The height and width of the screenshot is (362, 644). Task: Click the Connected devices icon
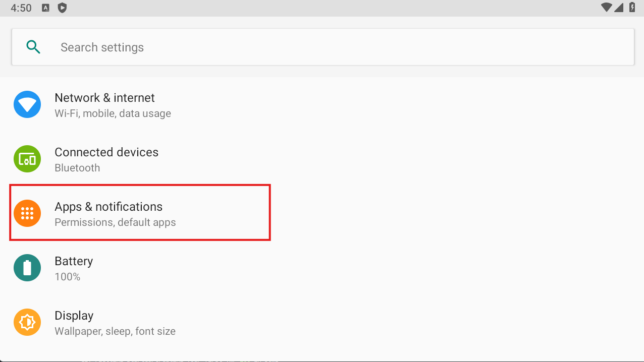[27, 159]
